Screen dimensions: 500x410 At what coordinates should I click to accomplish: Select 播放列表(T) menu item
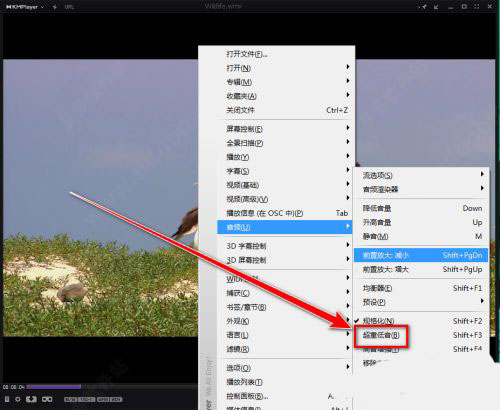[x=286, y=382]
